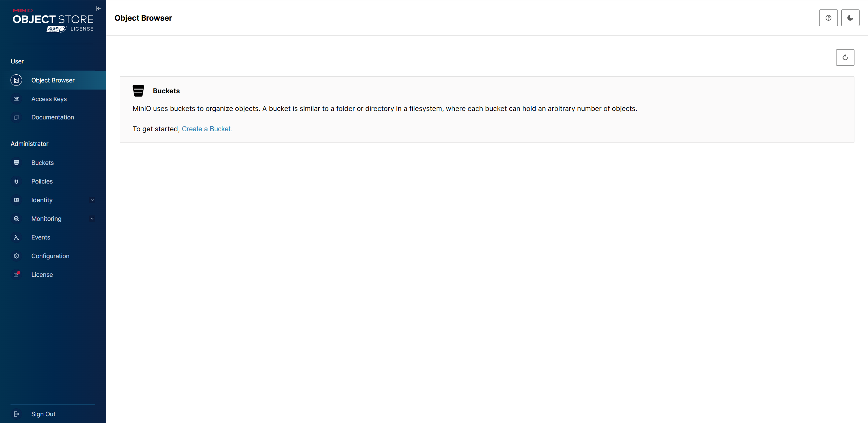
Task: Click the Documentation icon in sidebar
Action: (16, 117)
